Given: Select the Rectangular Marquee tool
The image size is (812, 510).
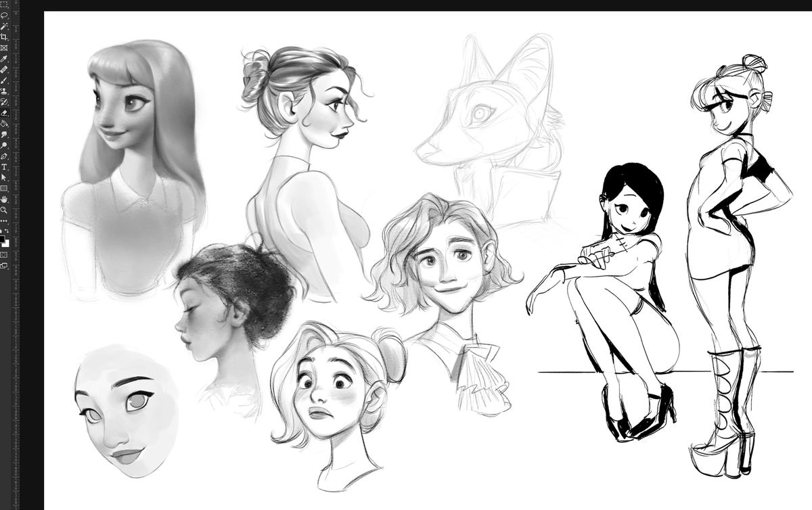Looking at the screenshot, I should point(4,4).
